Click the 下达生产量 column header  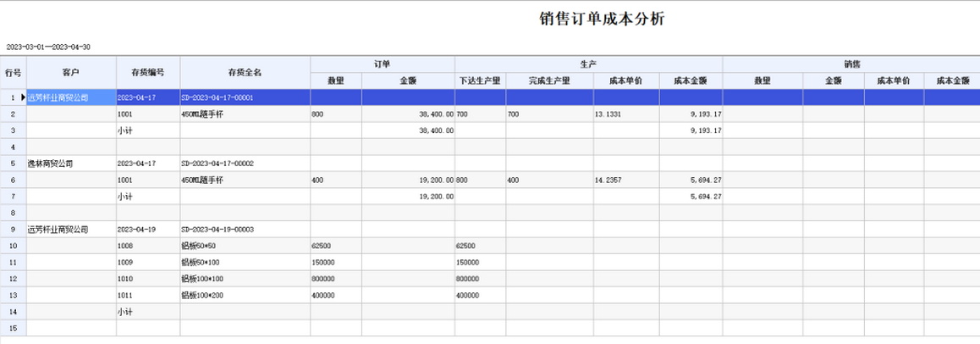481,80
